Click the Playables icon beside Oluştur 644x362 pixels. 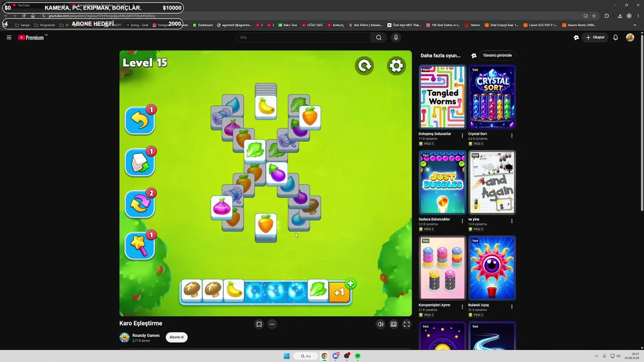coord(576,37)
